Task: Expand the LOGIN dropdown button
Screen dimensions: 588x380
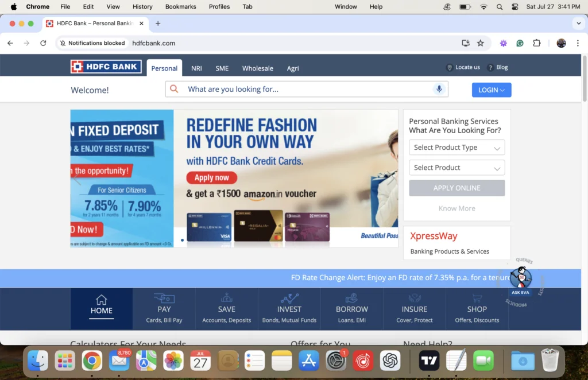Action: (492, 90)
